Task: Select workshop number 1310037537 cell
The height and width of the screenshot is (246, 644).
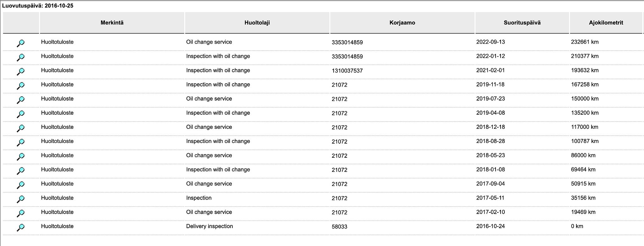Action: [347, 71]
